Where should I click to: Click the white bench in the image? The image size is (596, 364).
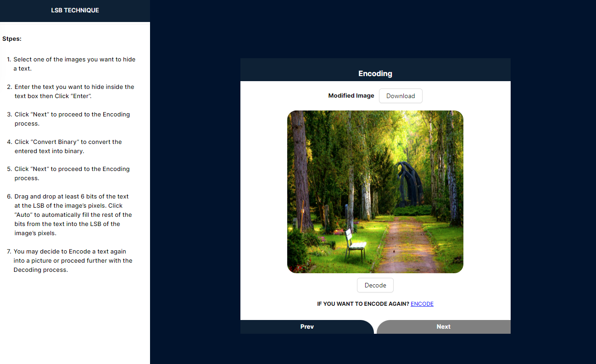coord(355,245)
